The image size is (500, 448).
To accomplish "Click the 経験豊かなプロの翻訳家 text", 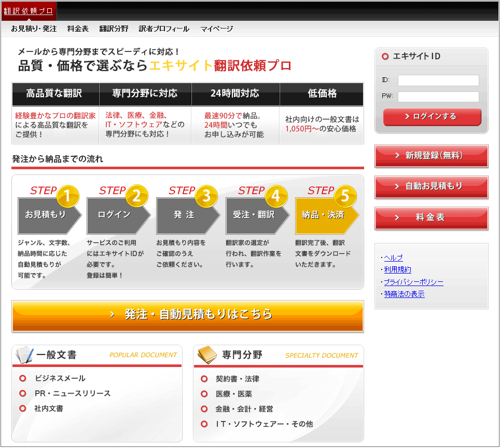I will 55,116.
